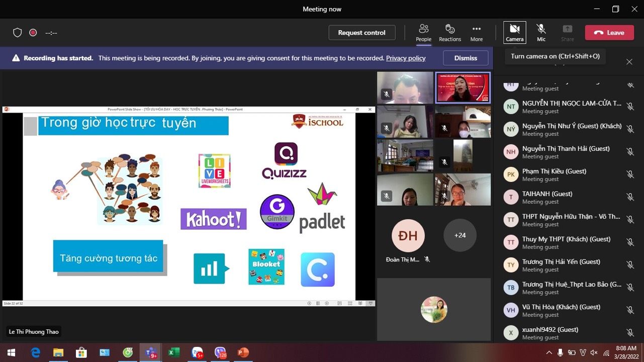Click mic icon for Nguyễn Thị Ngọc Lam
644x362 pixels.
click(630, 107)
